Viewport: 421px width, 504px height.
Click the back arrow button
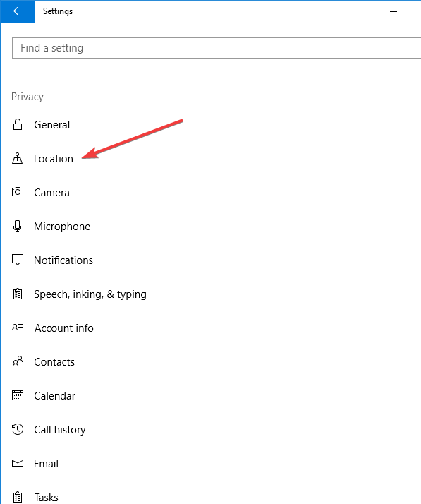click(x=18, y=11)
